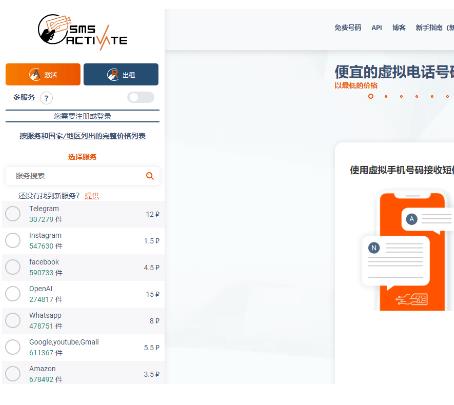Select the Telegram radio button
The width and height of the screenshot is (454, 405).
pyautogui.click(x=13, y=214)
